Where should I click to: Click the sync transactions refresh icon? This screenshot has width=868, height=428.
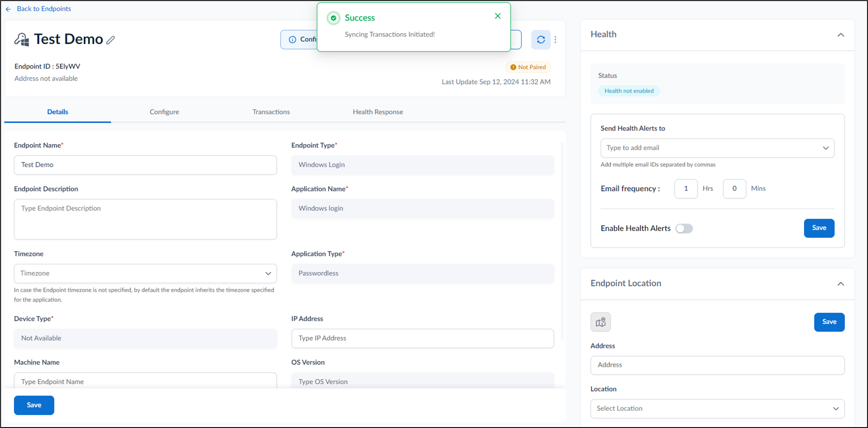click(541, 40)
